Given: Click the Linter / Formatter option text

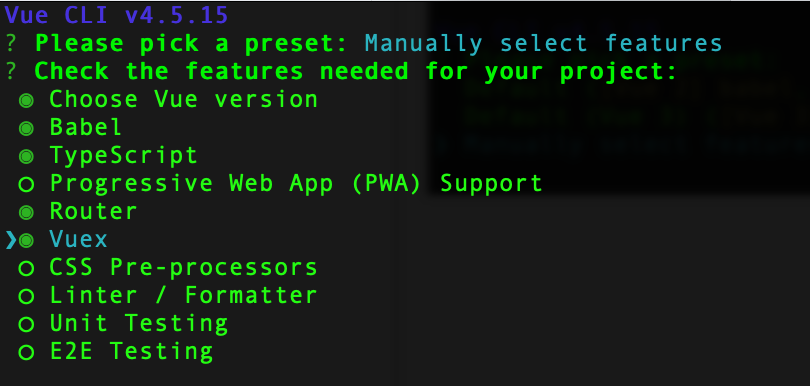Looking at the screenshot, I should [183, 296].
